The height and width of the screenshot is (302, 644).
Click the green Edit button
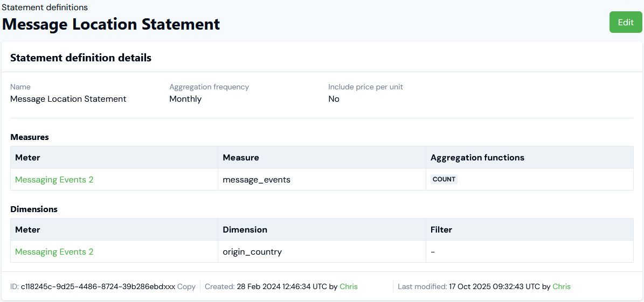click(625, 22)
